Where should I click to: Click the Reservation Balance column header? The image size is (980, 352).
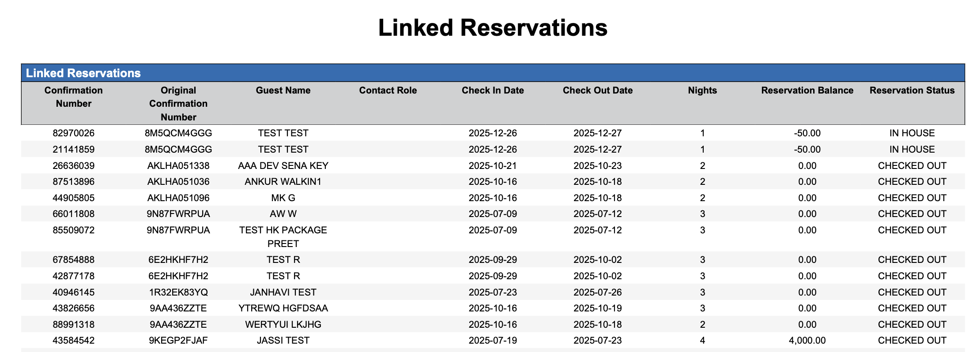tap(807, 90)
